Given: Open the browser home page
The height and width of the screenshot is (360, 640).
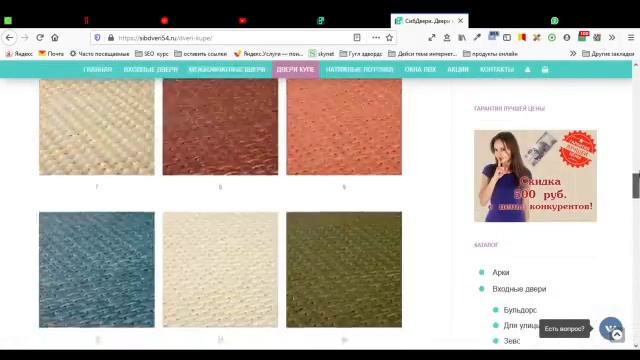Looking at the screenshot, I should click(x=55, y=38).
